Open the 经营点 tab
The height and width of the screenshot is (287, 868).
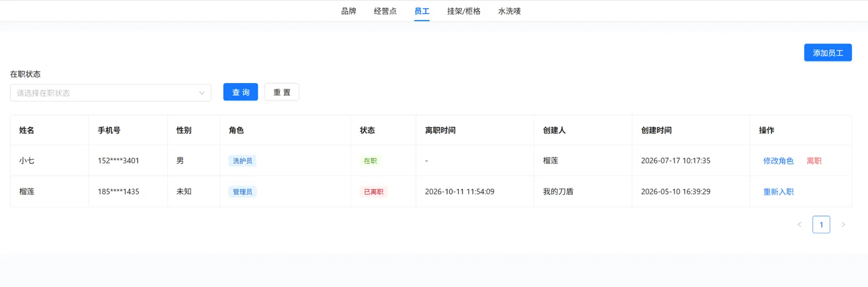click(x=385, y=11)
